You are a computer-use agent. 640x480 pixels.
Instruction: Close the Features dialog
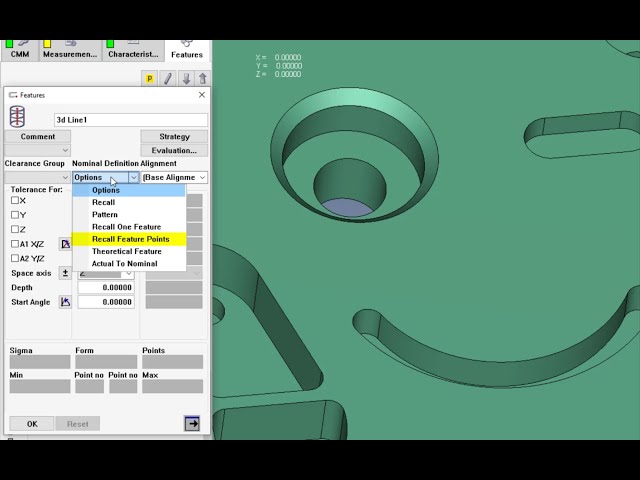click(202, 95)
